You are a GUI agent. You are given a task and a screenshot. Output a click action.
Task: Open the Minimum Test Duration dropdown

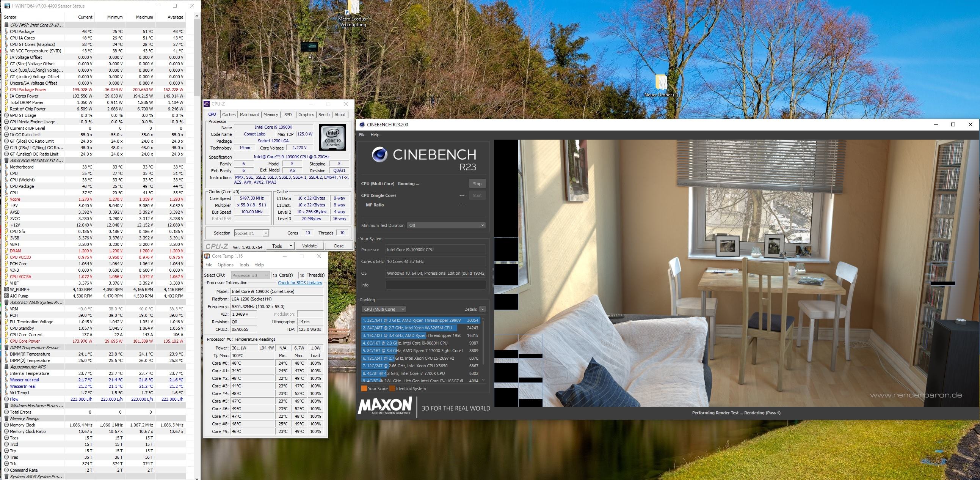(446, 225)
